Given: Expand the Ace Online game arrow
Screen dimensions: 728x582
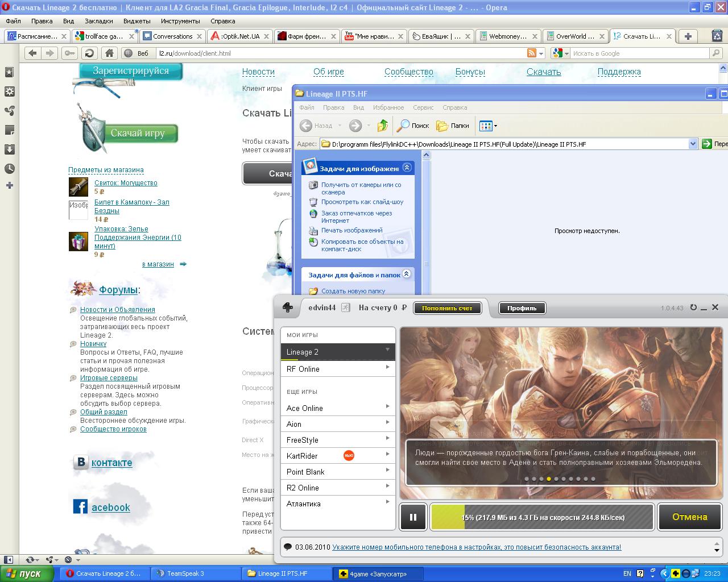Looking at the screenshot, I should [x=387, y=406].
